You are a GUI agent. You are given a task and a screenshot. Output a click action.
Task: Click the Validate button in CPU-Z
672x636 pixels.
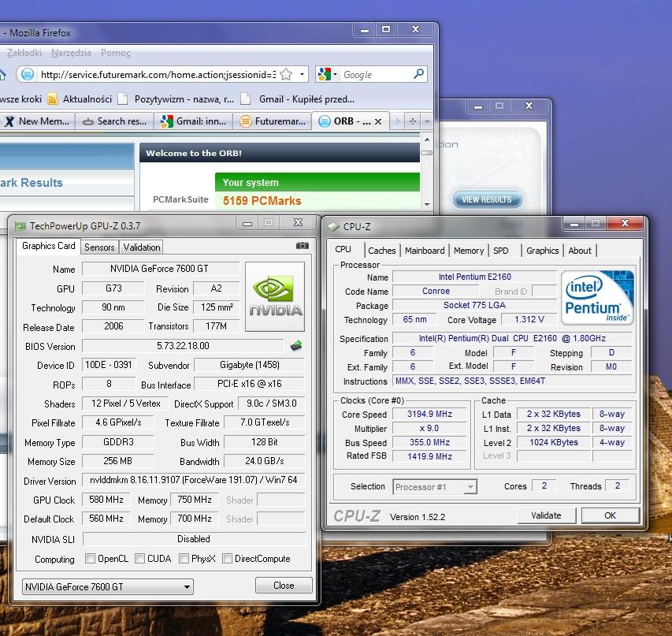[547, 515]
